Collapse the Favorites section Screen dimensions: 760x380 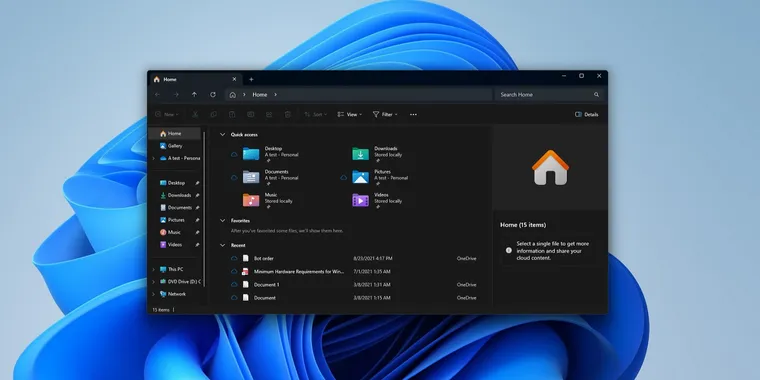click(222, 221)
